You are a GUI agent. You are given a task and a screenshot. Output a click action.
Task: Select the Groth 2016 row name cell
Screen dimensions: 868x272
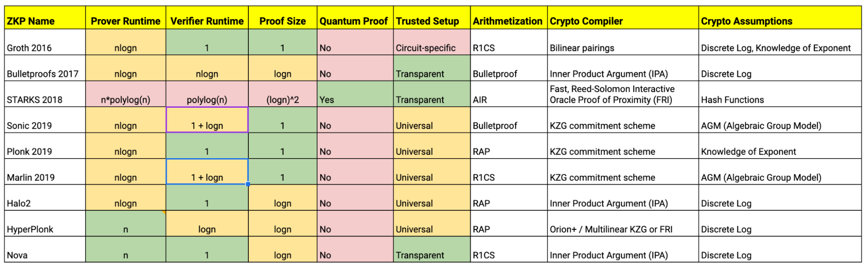[45, 42]
